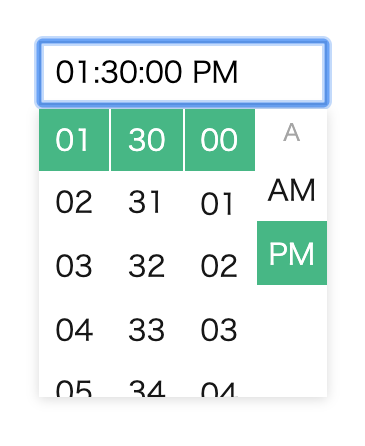The image size is (365, 446).
Task: Pick minute 32 in the minute column
Action: (147, 266)
